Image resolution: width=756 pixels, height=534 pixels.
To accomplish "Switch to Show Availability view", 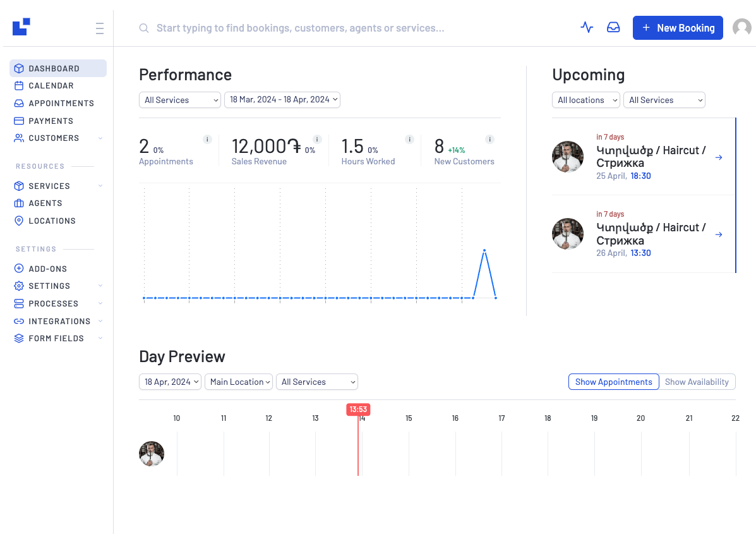I will [x=697, y=382].
